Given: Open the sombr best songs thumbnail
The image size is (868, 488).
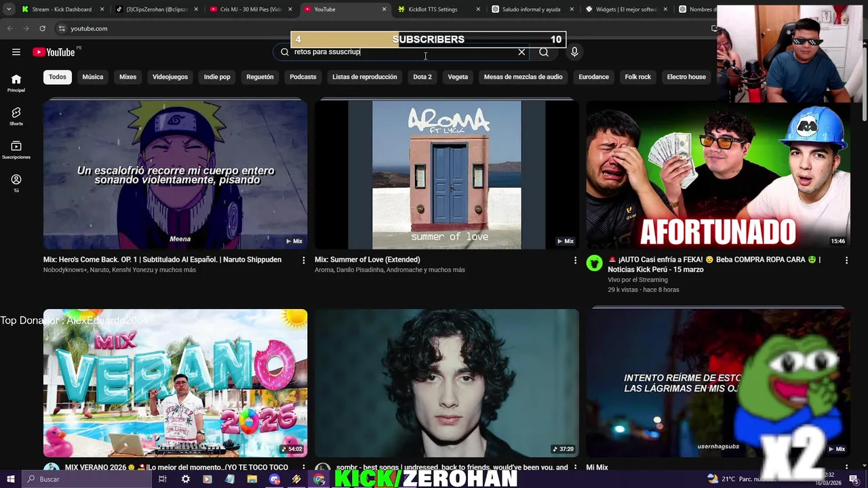Looking at the screenshot, I should (447, 384).
